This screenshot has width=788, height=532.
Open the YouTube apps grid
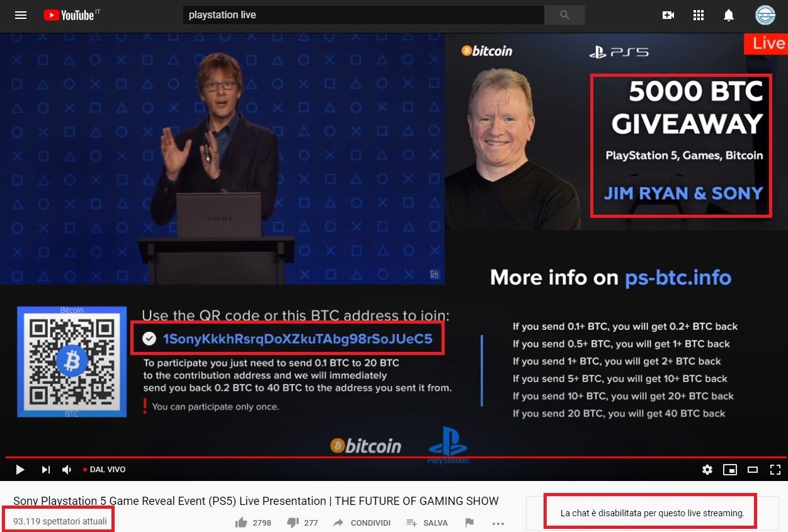pos(699,15)
